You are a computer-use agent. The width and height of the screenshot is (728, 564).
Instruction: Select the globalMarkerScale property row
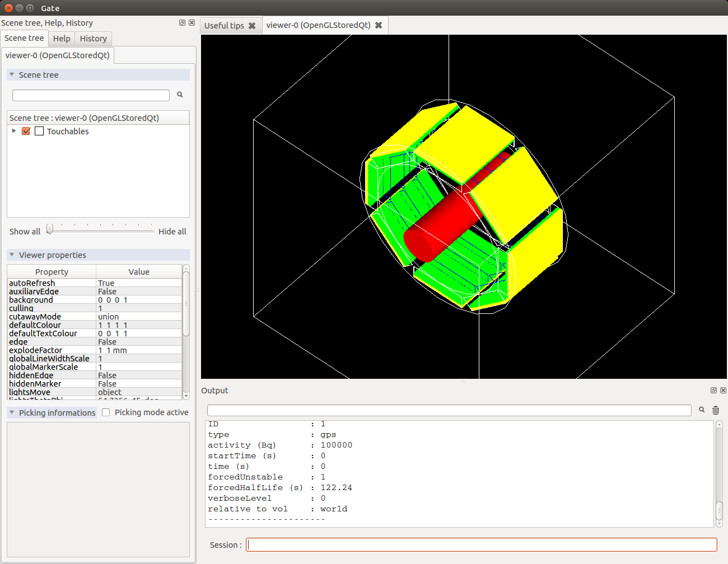coord(94,367)
